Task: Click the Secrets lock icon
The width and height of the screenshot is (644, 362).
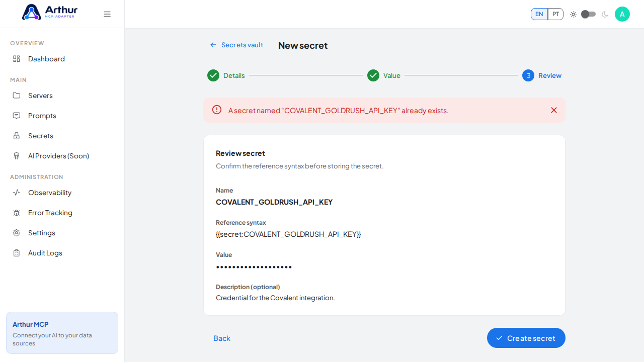Action: [17, 136]
